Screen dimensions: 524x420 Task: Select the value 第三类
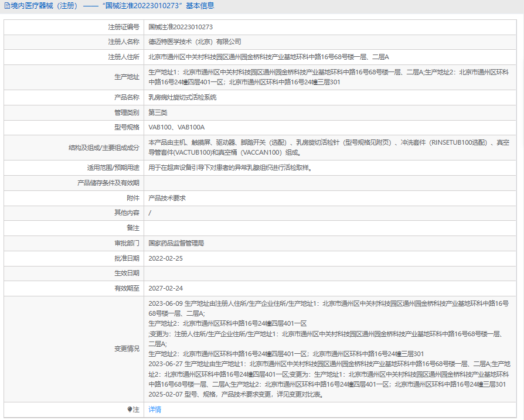tap(158, 112)
